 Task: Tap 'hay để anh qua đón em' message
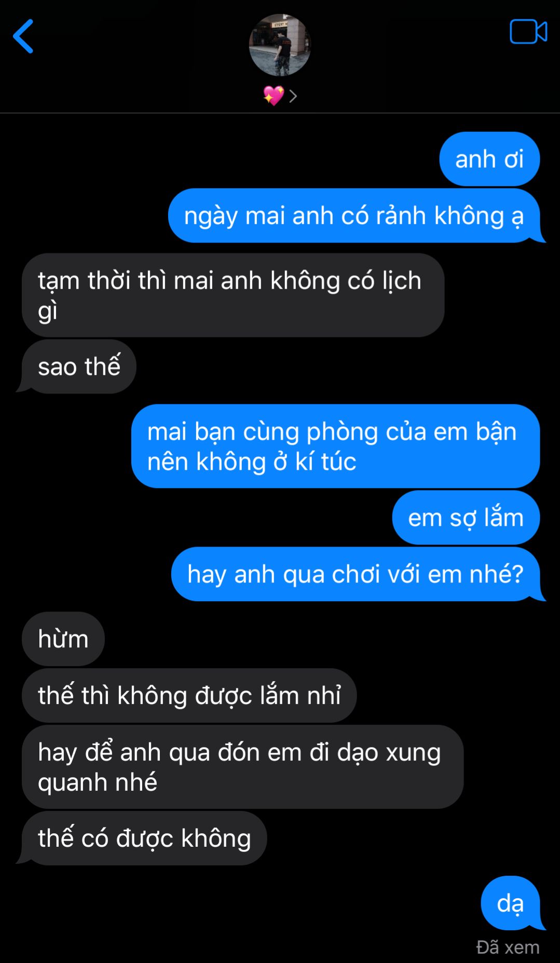coord(242,767)
